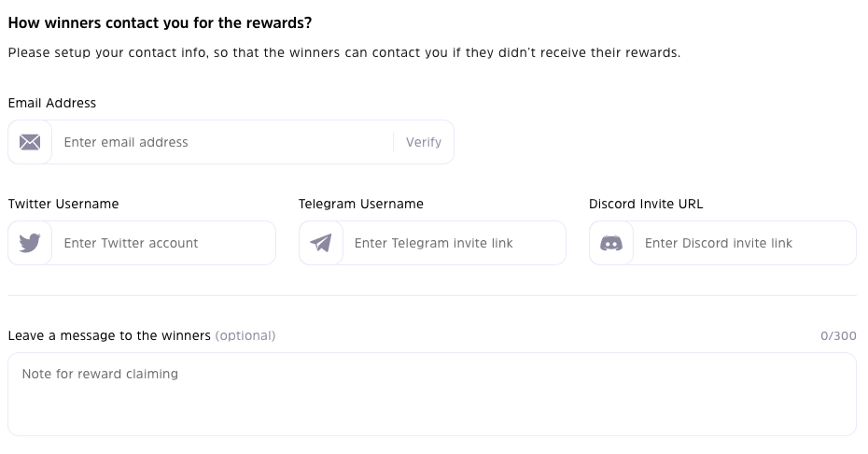Click the Discord Invite URL label

(646, 204)
